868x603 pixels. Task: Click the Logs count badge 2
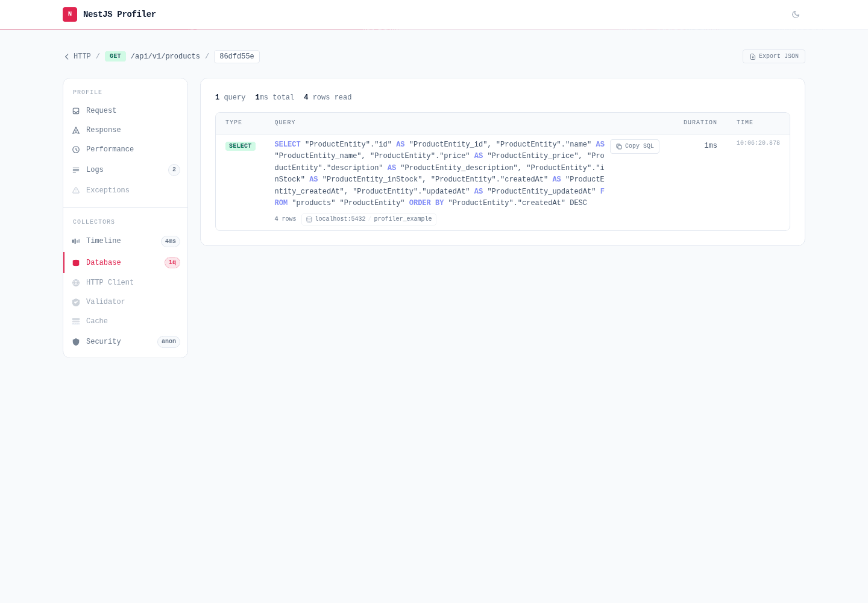pyautogui.click(x=174, y=170)
